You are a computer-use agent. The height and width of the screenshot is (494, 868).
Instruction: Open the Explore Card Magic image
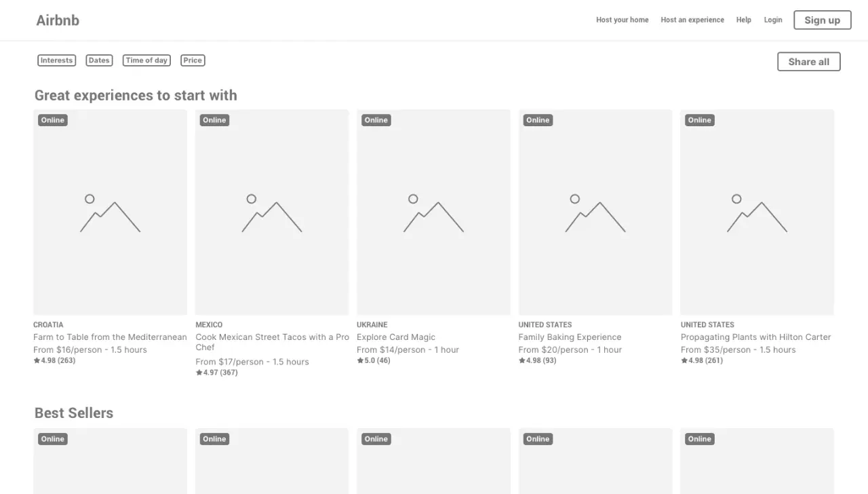coord(433,212)
